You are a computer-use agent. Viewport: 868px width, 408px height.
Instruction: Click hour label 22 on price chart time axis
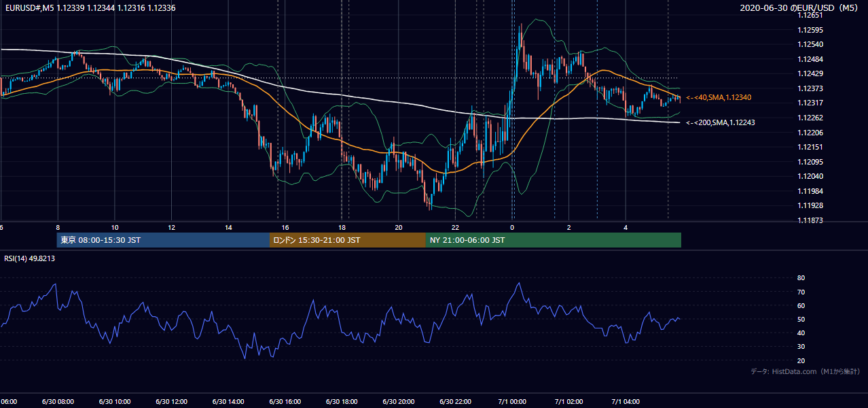pyautogui.click(x=455, y=227)
